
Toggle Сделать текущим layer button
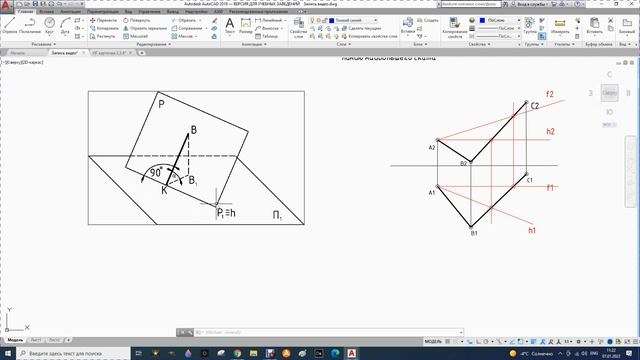[361, 28]
